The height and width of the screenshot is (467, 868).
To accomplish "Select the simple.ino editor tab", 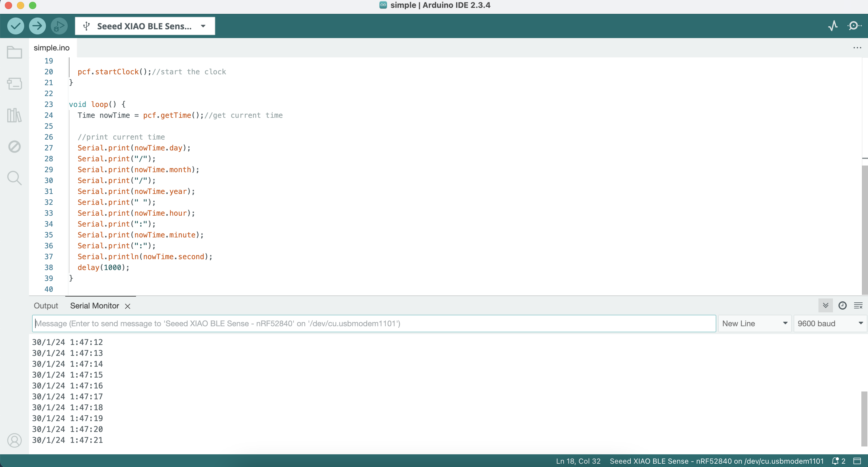I will [x=52, y=48].
